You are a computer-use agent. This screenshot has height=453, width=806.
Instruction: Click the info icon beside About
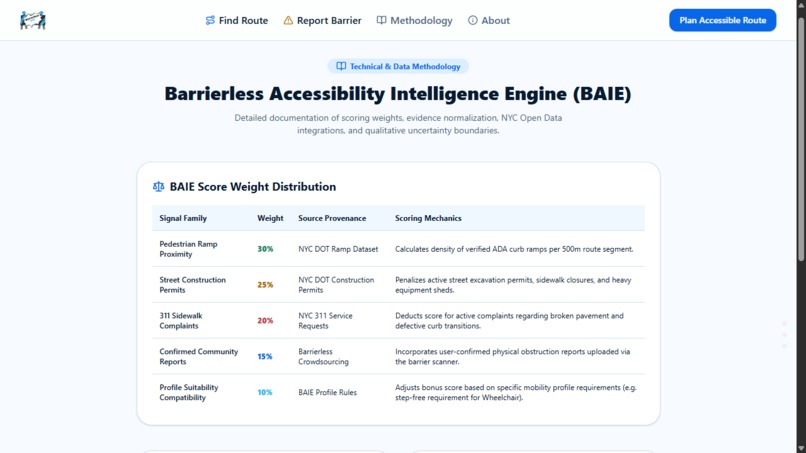pos(472,21)
